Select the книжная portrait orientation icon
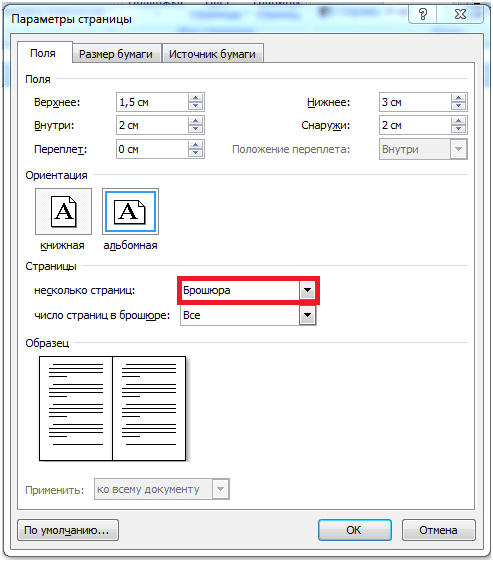Viewport: 493px width, 562px height. click(x=63, y=211)
